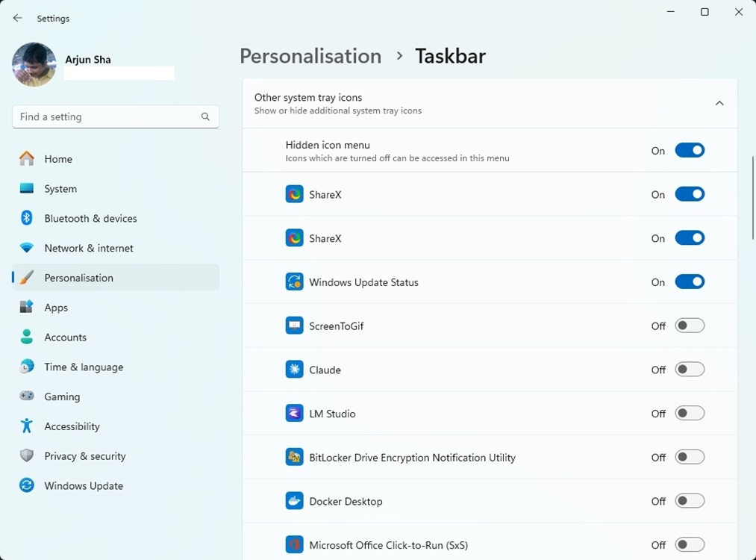Click the search magnifier in Find a setting
The image size is (756, 560).
click(x=205, y=117)
